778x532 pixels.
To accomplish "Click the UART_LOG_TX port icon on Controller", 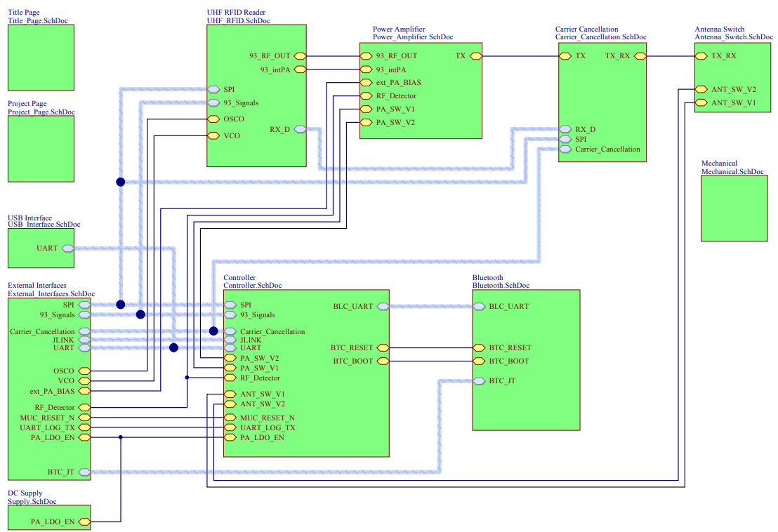I will click(x=230, y=427).
